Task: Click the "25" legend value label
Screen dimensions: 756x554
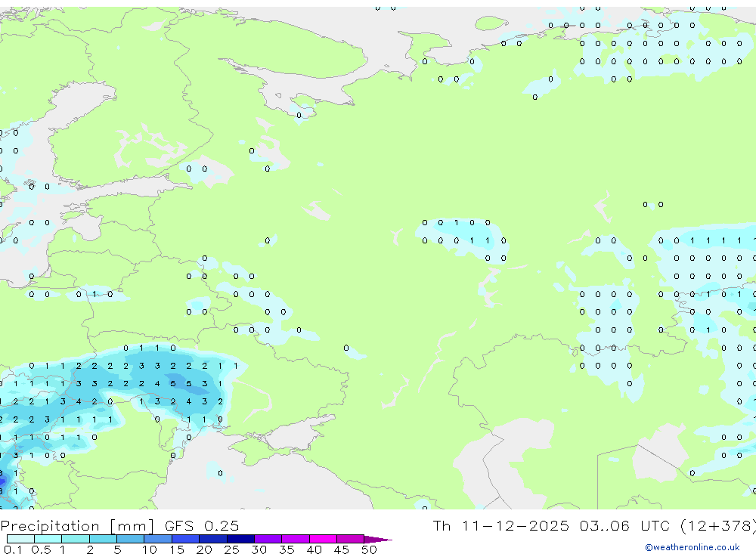Action: tap(231, 549)
